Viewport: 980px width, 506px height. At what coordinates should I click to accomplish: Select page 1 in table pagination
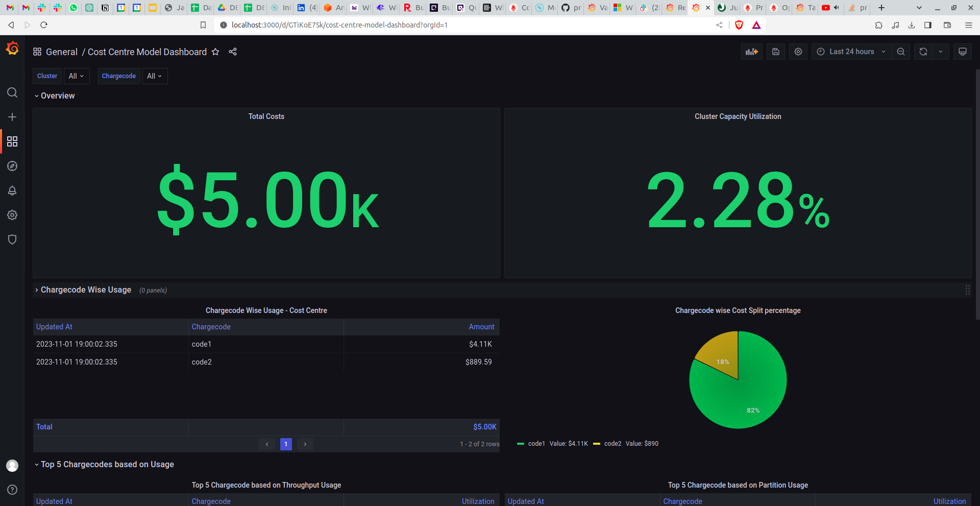[286, 444]
